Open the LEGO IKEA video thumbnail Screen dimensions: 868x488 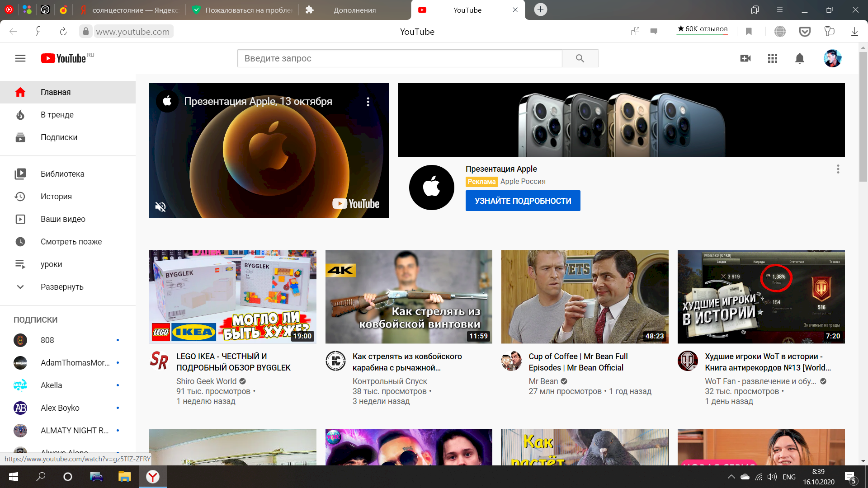232,296
